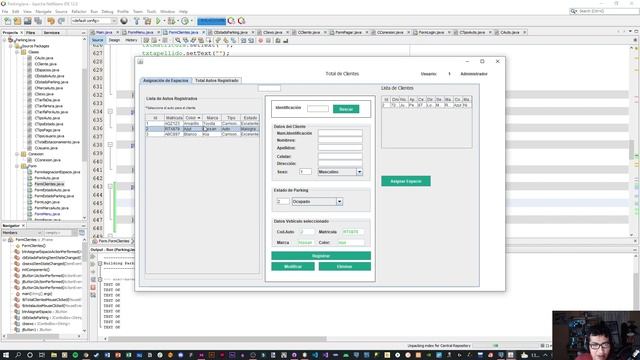
Task: Click the taskbar search icon
Action: [18, 355]
